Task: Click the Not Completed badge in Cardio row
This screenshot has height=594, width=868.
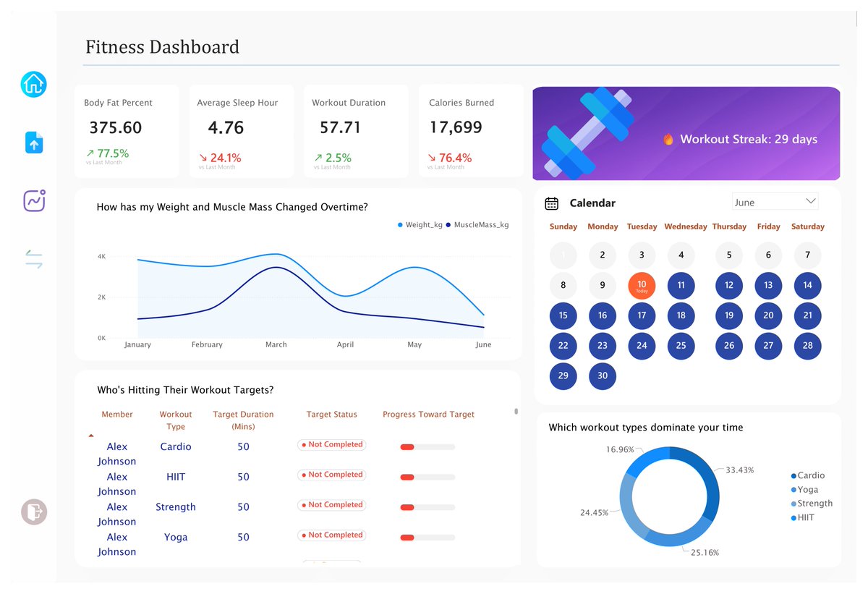Action: [x=332, y=445]
